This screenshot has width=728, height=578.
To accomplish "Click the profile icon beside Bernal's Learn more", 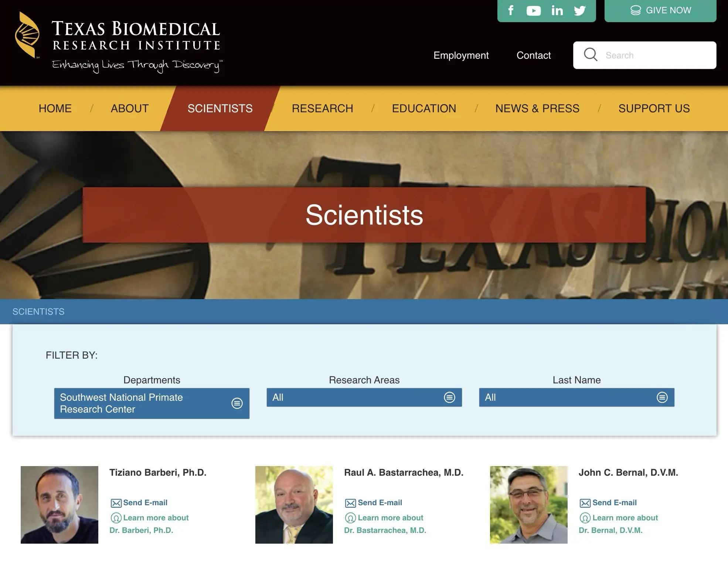I will pos(585,518).
